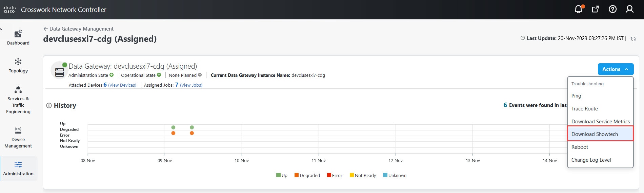Click the Troubleshooting menu header
The image size is (644, 193).
point(587,84)
